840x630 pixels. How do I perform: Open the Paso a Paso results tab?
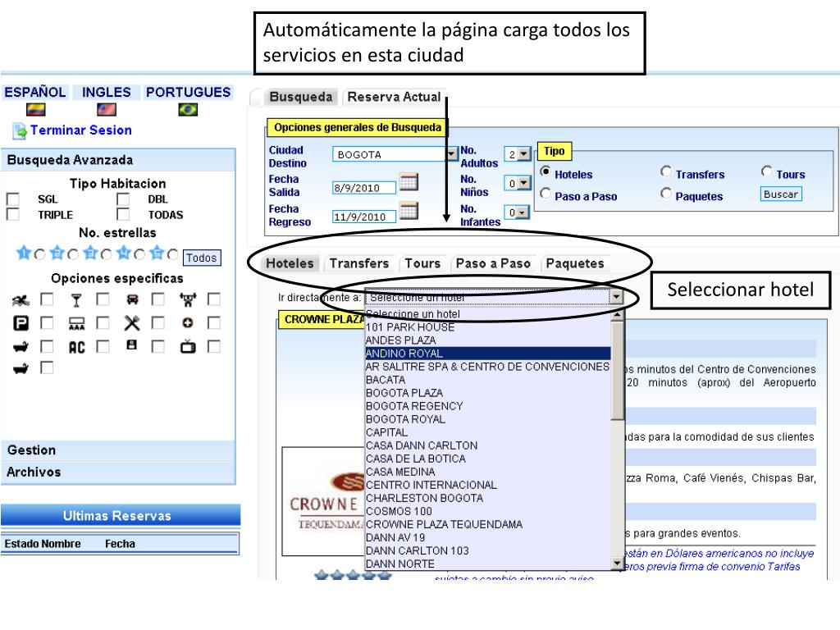493,263
